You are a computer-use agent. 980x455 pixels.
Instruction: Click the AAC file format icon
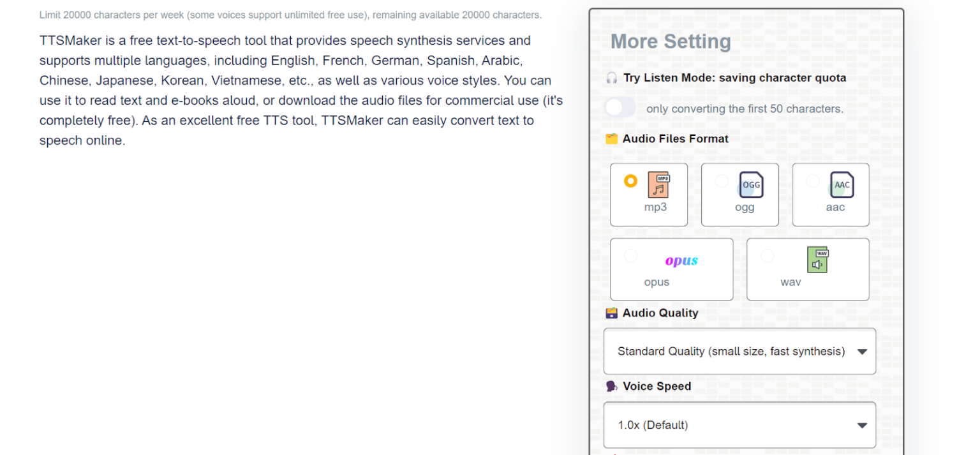pos(842,184)
